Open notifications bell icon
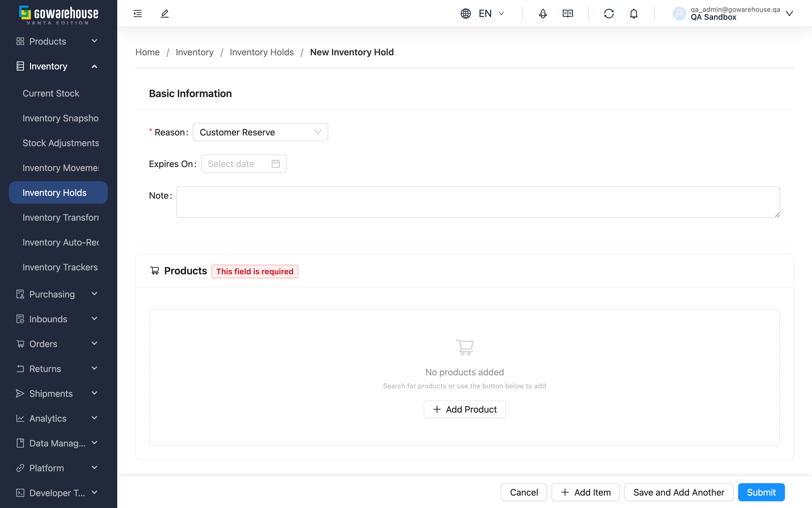 coord(634,14)
